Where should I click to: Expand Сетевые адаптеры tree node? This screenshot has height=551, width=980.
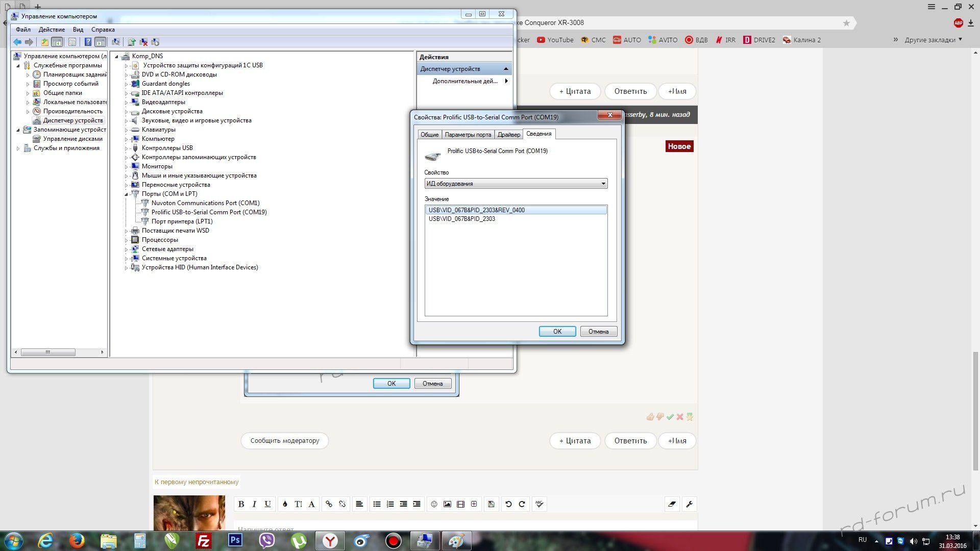click(x=126, y=249)
